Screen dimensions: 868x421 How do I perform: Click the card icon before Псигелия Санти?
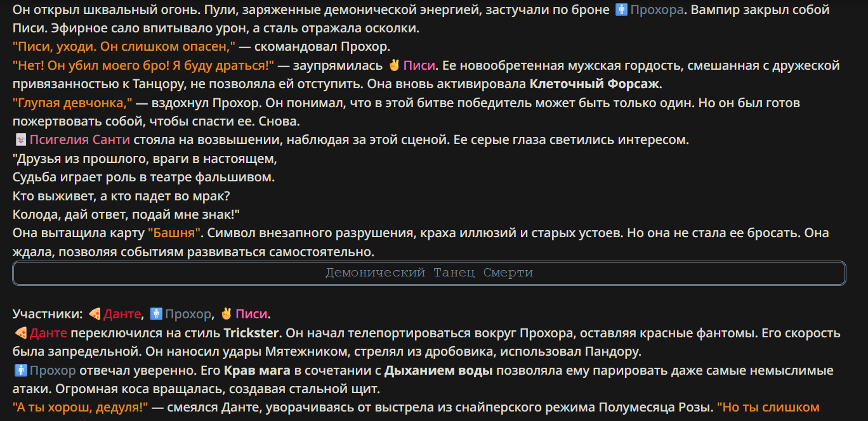click(20, 140)
